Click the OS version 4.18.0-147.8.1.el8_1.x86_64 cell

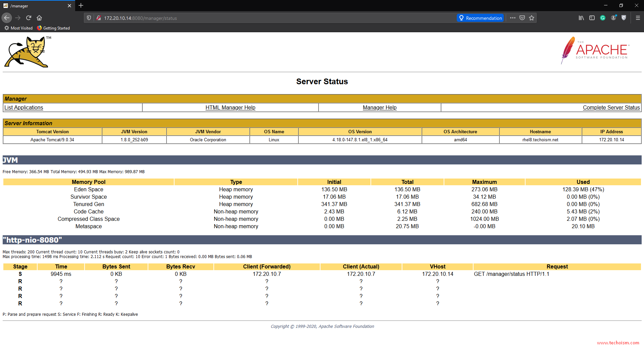pyautogui.click(x=360, y=140)
